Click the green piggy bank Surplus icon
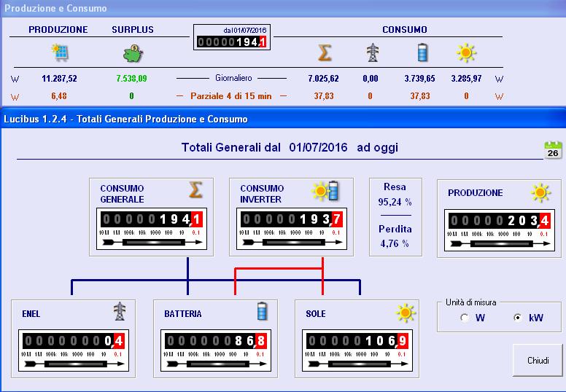The width and height of the screenshot is (566, 392). coord(132,53)
